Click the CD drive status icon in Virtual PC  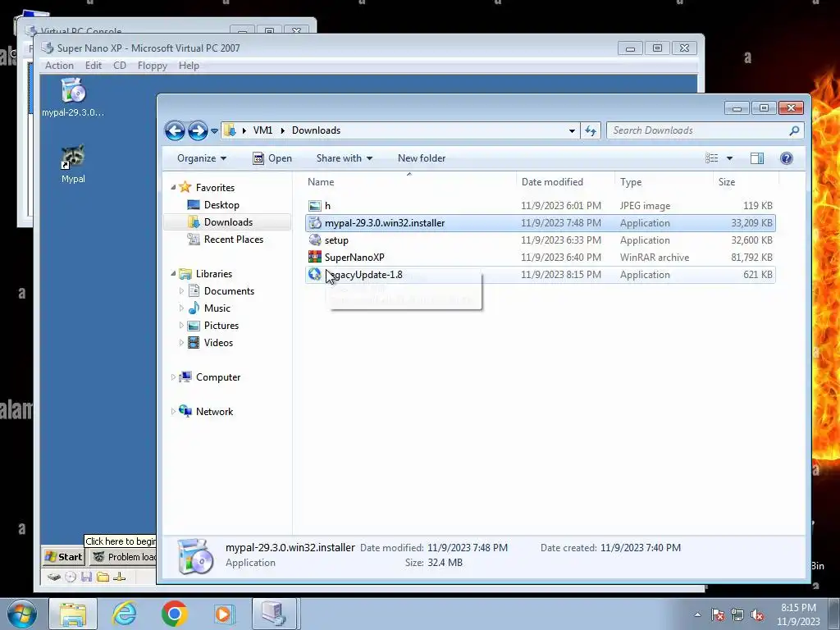[71, 577]
